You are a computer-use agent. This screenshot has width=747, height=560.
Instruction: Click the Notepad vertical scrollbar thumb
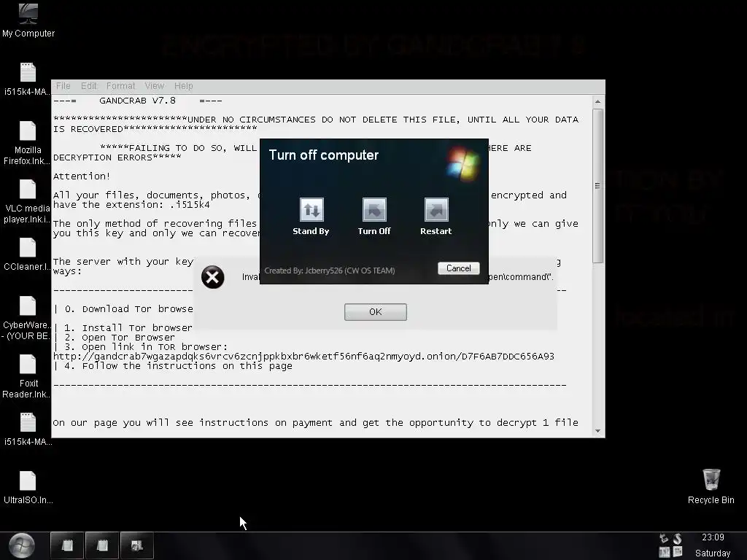click(598, 186)
